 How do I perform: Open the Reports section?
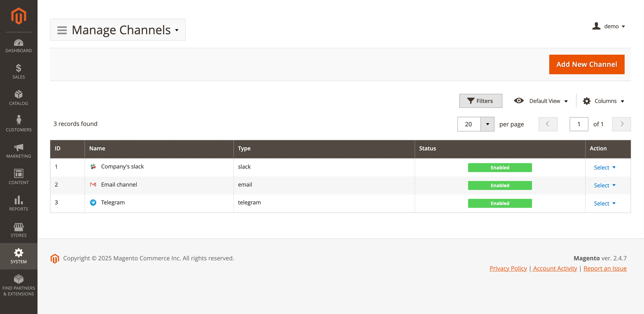[19, 203]
